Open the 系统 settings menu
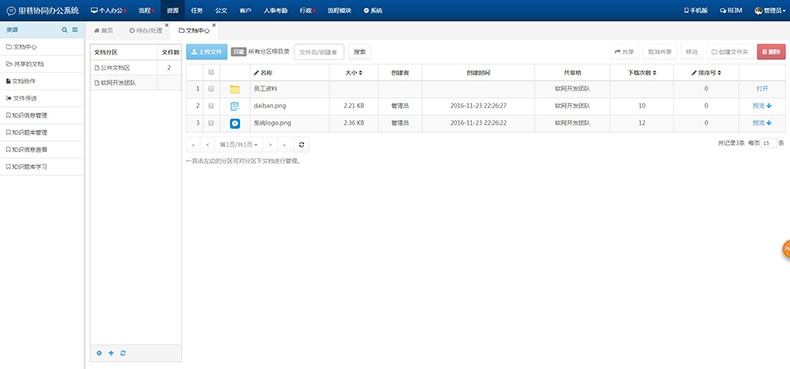Viewport: 790px width, 369px height. pyautogui.click(x=373, y=11)
